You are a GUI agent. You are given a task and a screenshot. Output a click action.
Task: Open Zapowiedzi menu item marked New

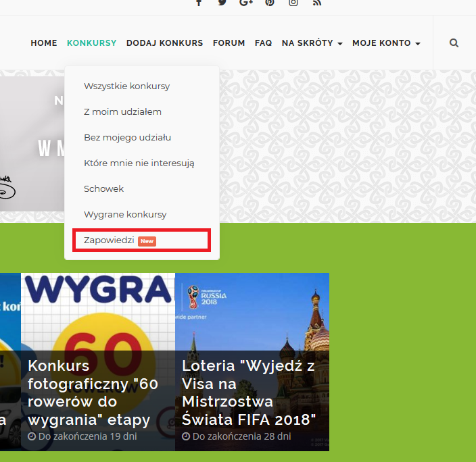[x=110, y=240]
